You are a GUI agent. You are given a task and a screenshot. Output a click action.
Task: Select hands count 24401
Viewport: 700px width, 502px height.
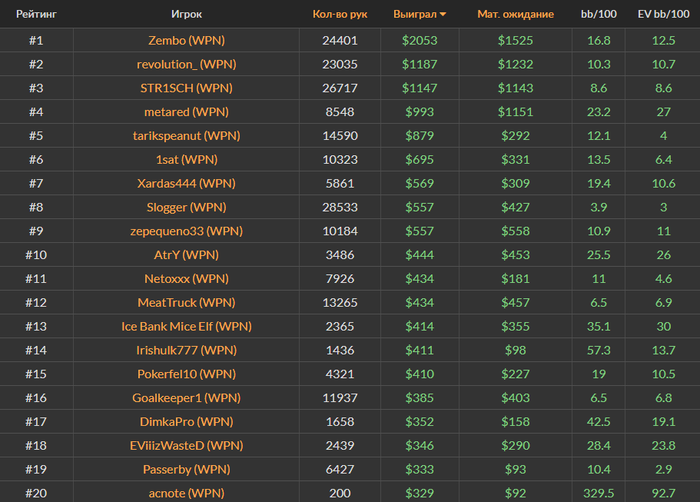pos(340,41)
